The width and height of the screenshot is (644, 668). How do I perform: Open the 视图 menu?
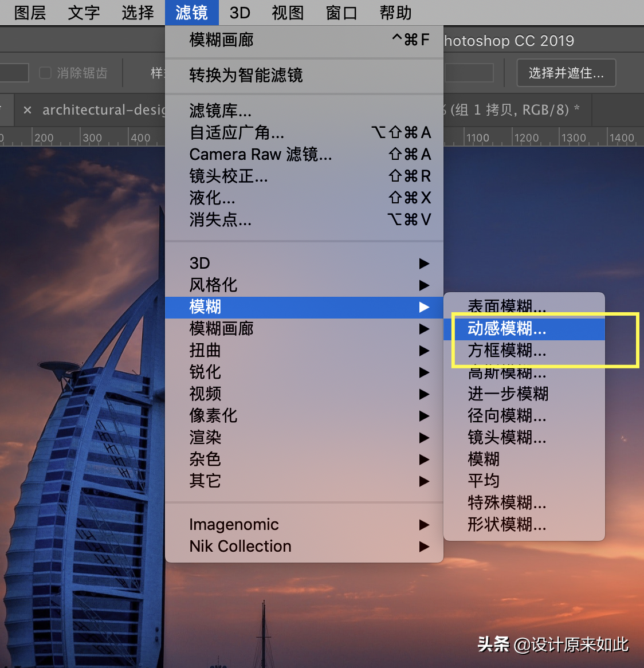tap(288, 13)
